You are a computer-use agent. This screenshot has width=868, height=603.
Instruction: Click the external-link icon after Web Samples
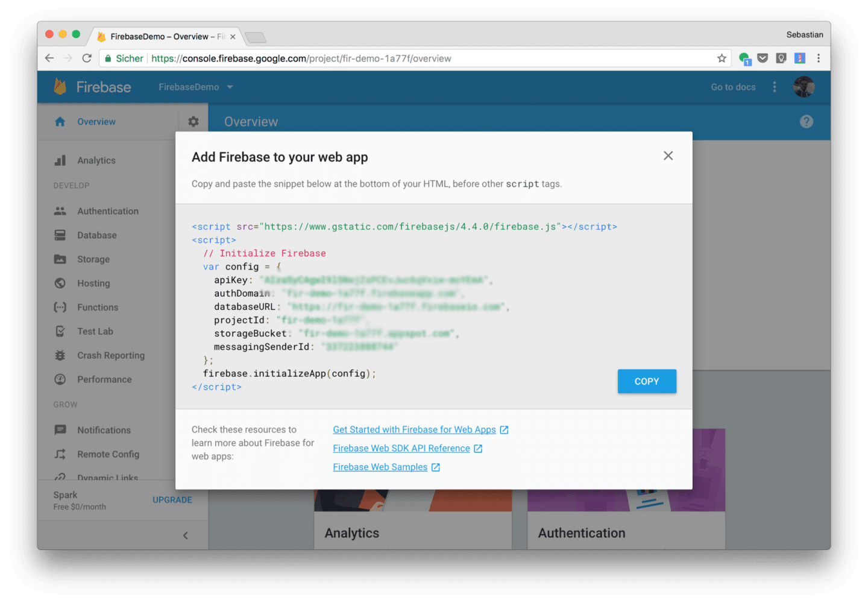click(436, 467)
